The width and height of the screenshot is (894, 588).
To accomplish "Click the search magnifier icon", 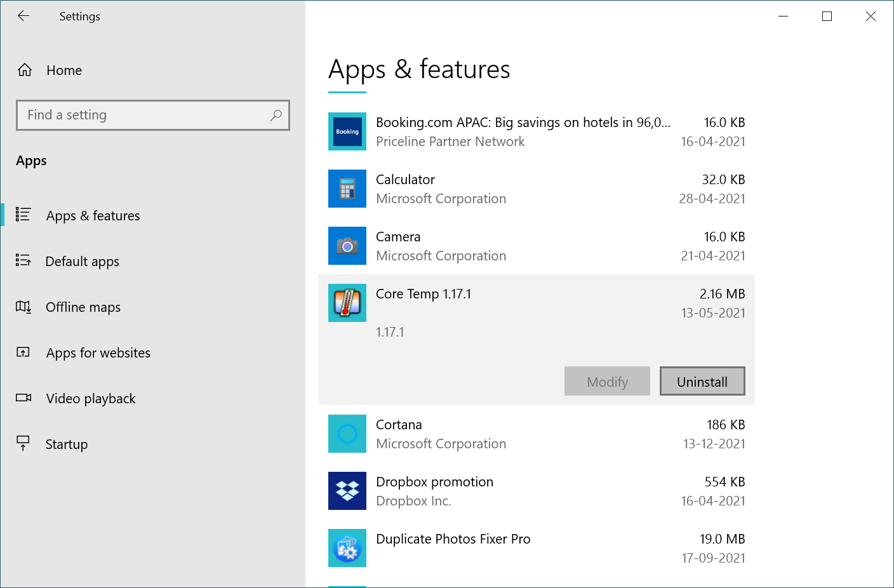I will pos(276,115).
